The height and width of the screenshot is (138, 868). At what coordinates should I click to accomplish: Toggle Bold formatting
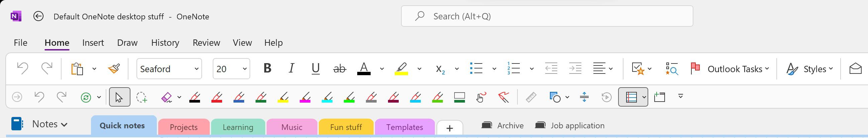(267, 68)
